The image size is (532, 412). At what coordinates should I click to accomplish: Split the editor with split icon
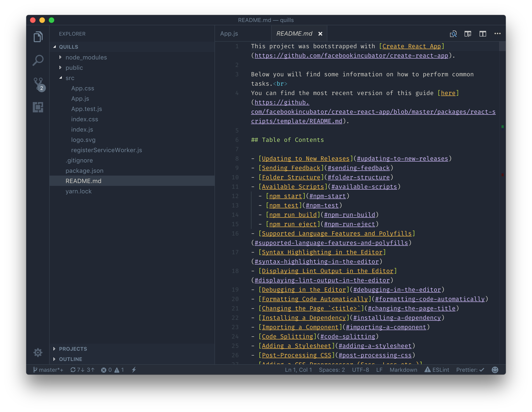pos(483,34)
